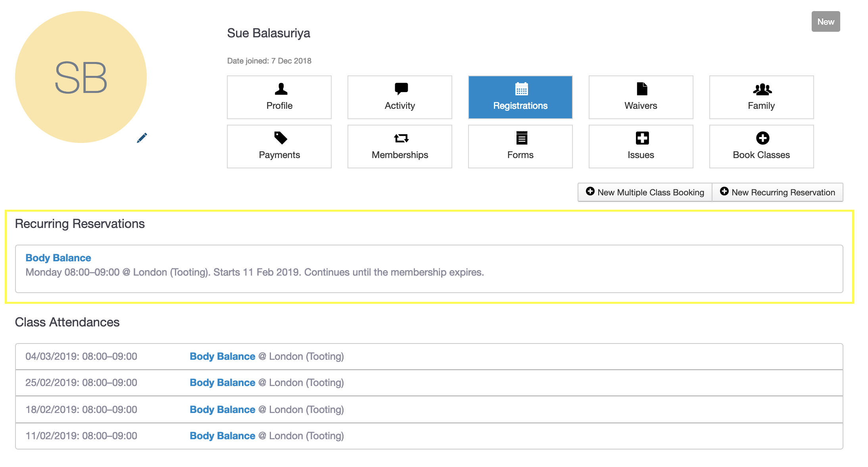Screen dimensions: 868x467
Task: Open the Family group tile
Action: click(761, 97)
